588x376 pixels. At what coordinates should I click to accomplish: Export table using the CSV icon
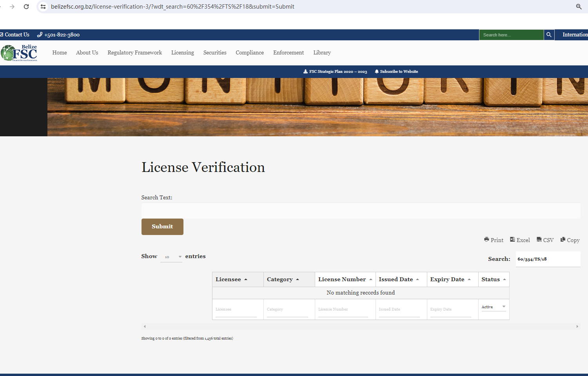[x=545, y=240]
